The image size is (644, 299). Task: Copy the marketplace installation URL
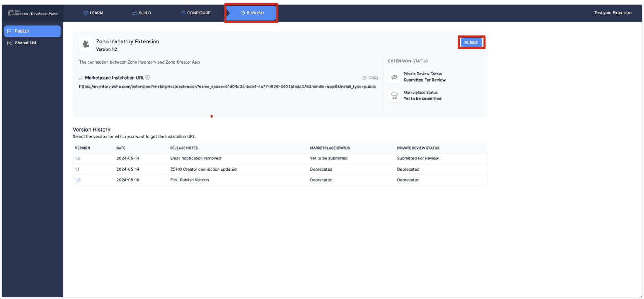pyautogui.click(x=370, y=78)
